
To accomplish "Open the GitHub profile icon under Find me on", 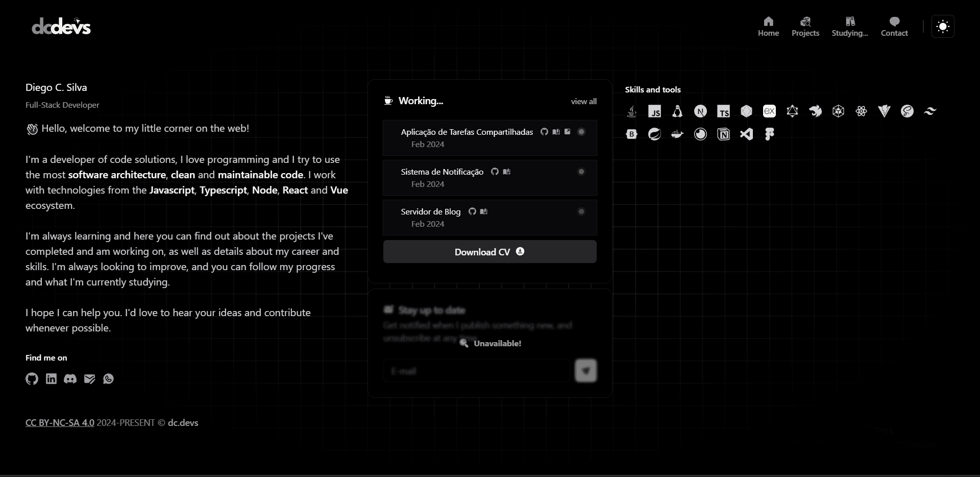I will [32, 378].
